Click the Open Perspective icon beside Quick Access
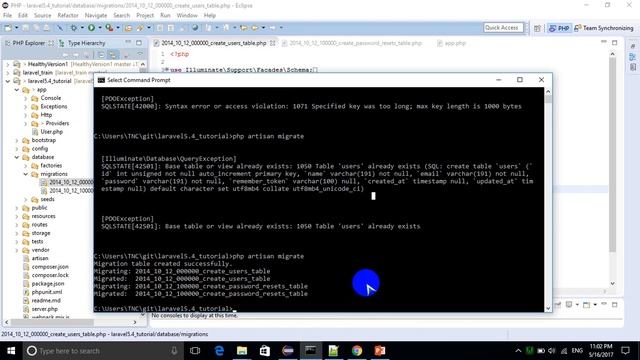Viewport: 640px width, 360px height. 538,28
